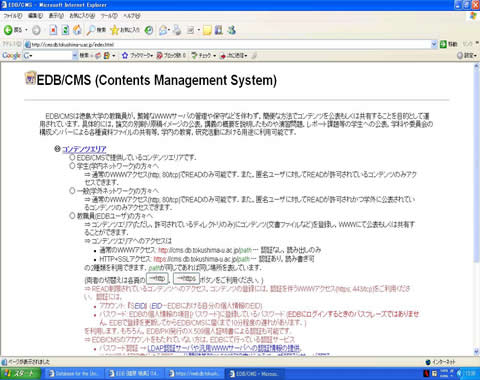
Task: Open the 表示 (View) menu
Action: (56, 16)
